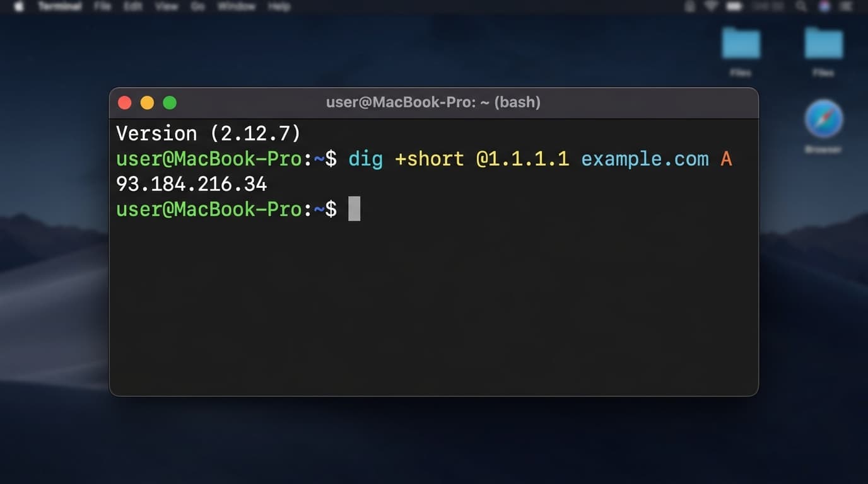Viewport: 868px width, 484px height.
Task: Close the terminal with the red button
Action: pos(125,103)
